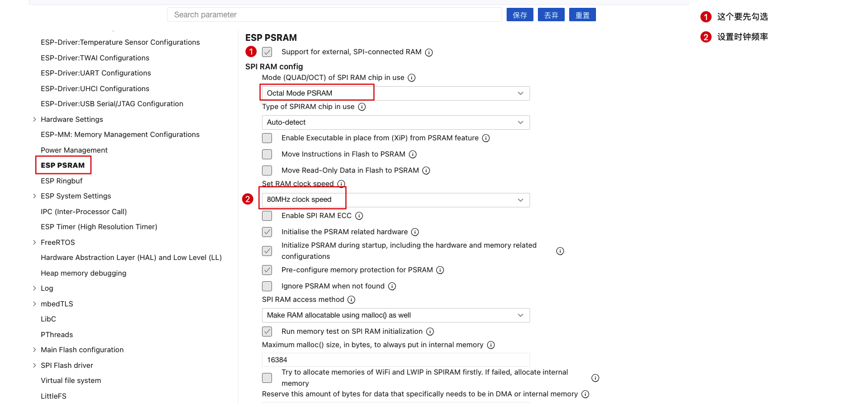The width and height of the screenshot is (868, 407).
Task: Show info for Ignore PSRAM when not found
Action: (x=392, y=286)
